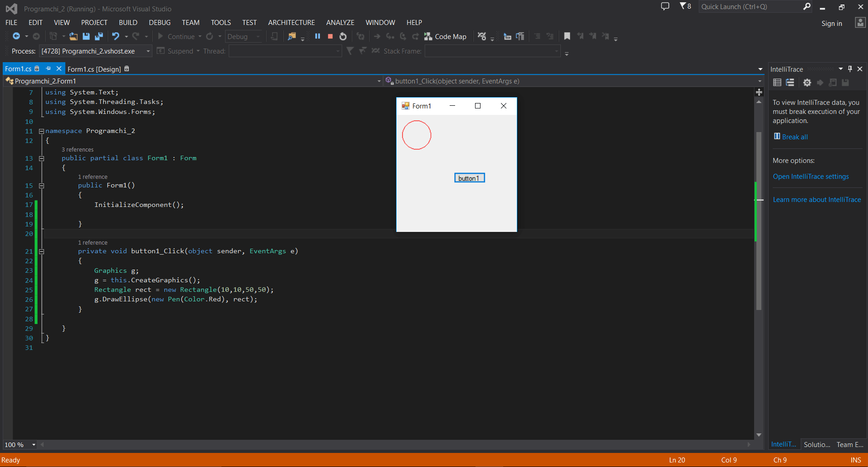Viewport: 868px width, 467px height.
Task: Click the 3 references CodeLens link
Action: [78, 149]
